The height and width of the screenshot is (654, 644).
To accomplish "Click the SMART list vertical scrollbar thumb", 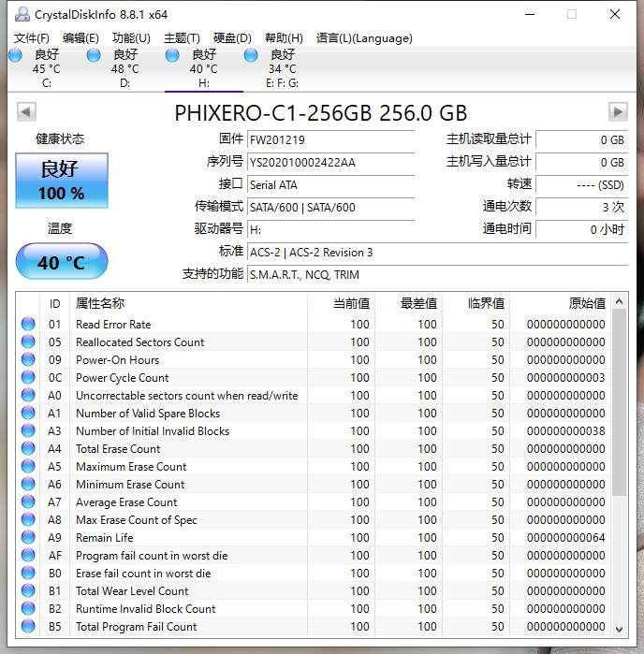I will (x=620, y=402).
